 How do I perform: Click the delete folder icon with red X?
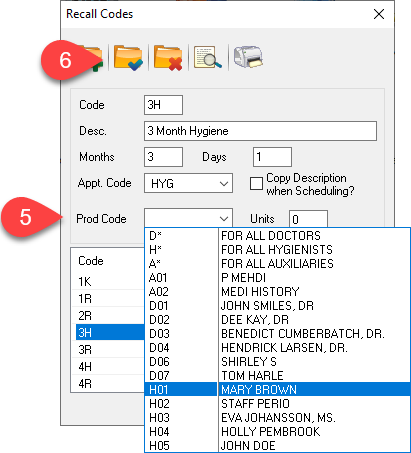[x=168, y=58]
